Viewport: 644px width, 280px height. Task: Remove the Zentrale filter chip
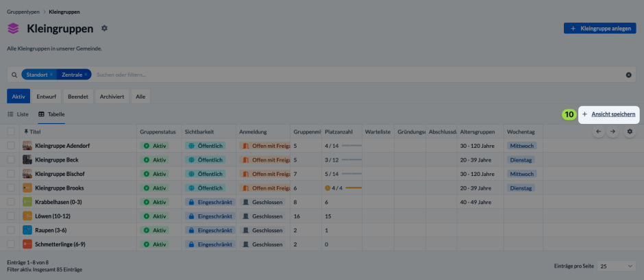pyautogui.click(x=86, y=75)
